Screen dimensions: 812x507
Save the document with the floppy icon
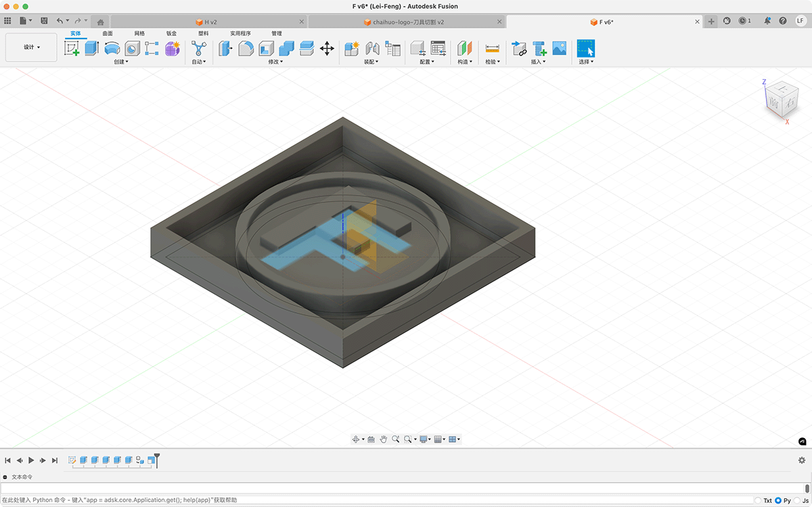coord(44,21)
